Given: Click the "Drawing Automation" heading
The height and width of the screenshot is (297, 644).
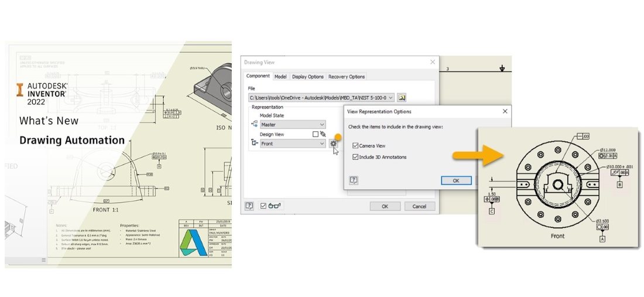Looking at the screenshot, I should (x=72, y=140).
